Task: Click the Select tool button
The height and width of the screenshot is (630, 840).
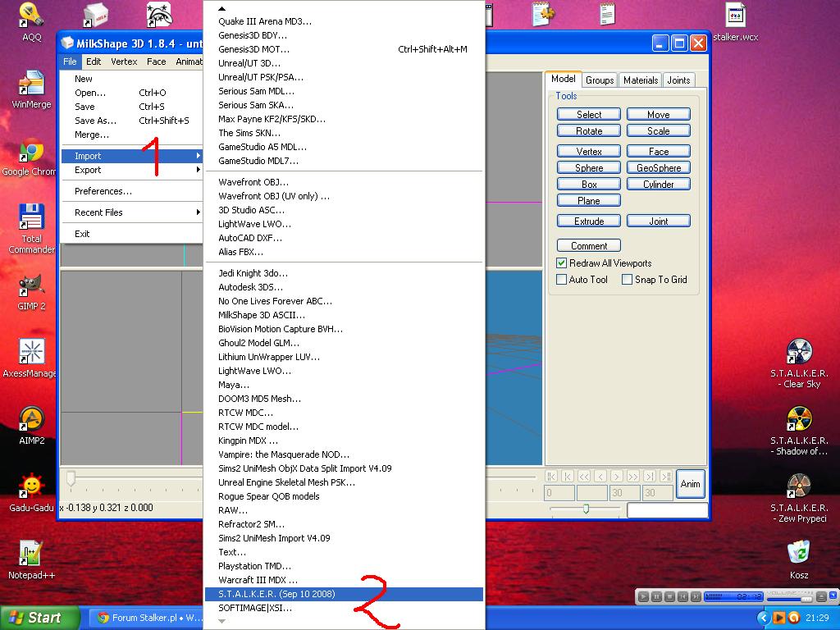Action: [x=589, y=114]
